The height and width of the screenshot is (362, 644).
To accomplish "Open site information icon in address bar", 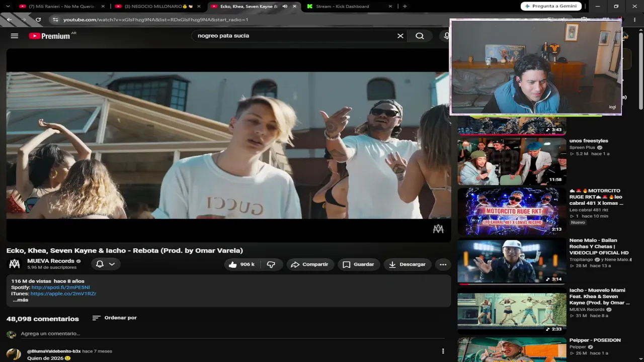I will 55,20.
